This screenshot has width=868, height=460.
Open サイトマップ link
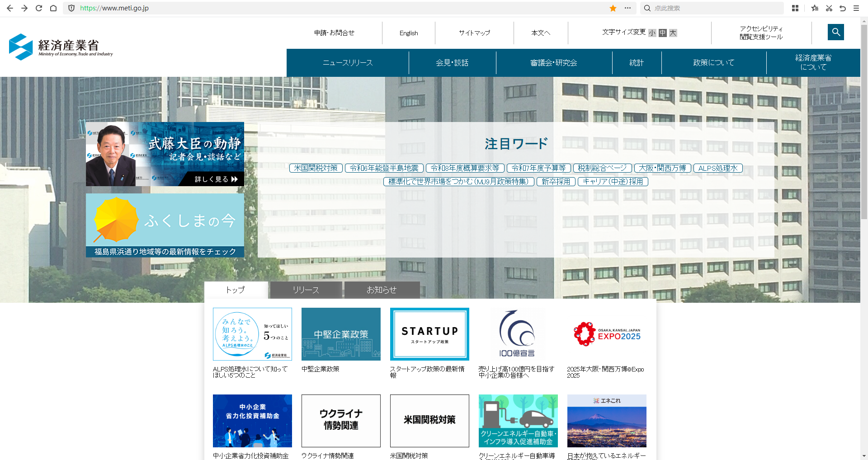tap(475, 33)
